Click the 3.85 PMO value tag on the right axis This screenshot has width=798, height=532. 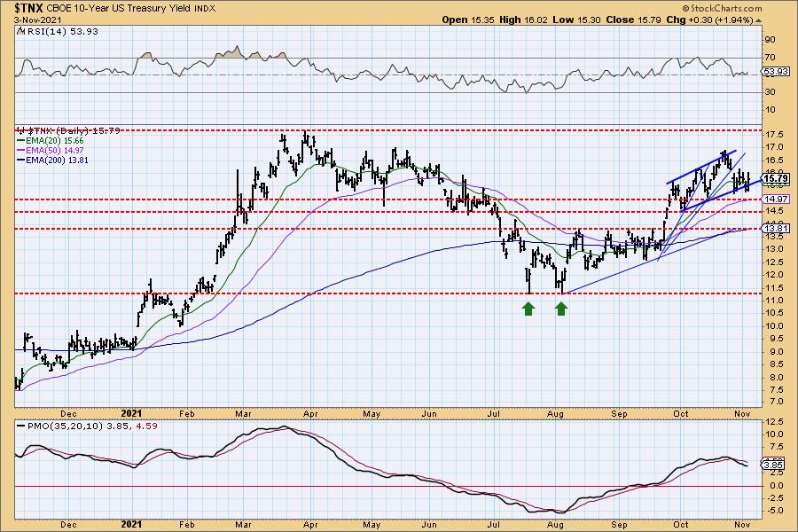pos(773,465)
